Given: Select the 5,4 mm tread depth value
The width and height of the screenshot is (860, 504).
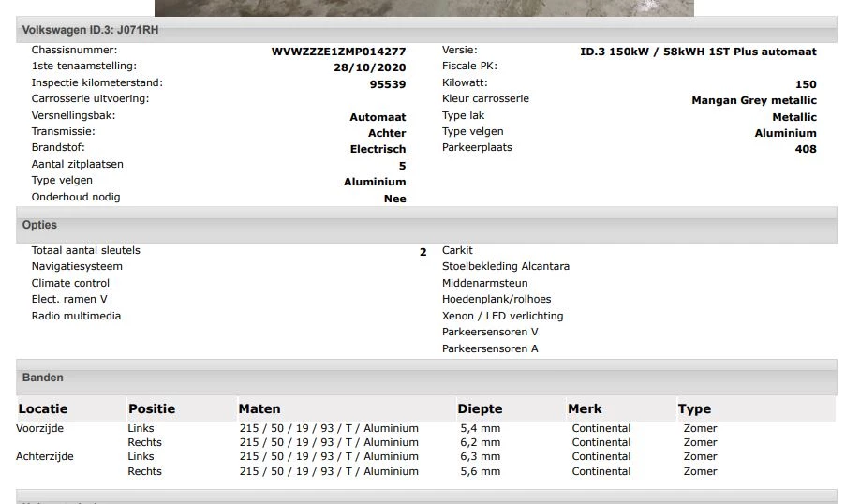Looking at the screenshot, I should click(480, 428).
